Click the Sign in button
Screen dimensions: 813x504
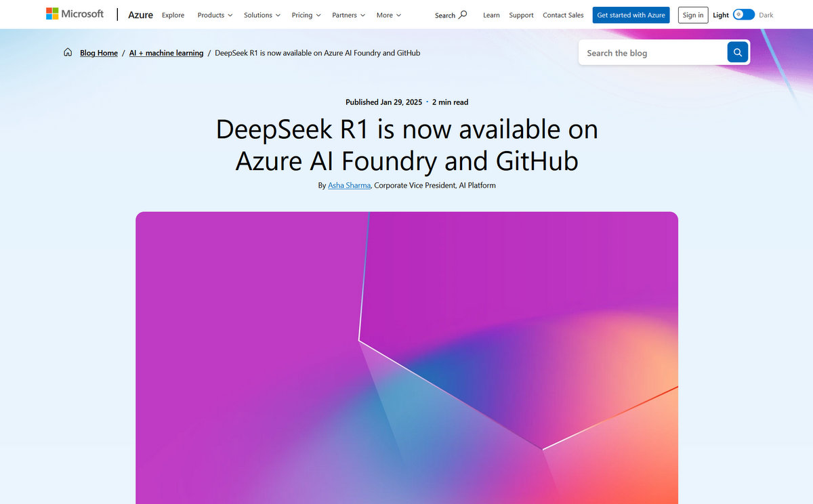692,15
